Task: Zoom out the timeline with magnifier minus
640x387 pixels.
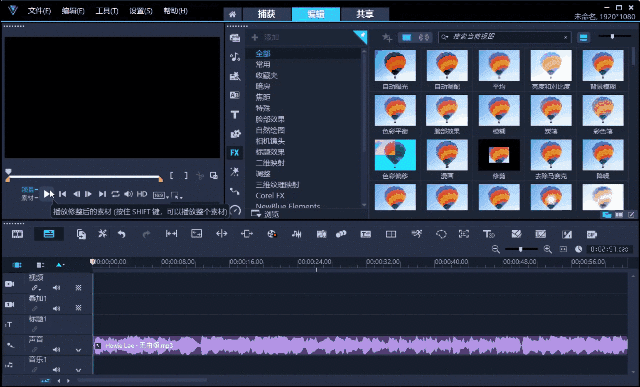Action: pyautogui.click(x=496, y=249)
